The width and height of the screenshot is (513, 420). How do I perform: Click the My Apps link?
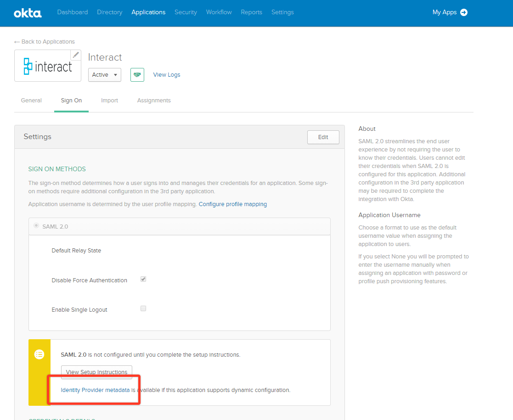pyautogui.click(x=444, y=12)
